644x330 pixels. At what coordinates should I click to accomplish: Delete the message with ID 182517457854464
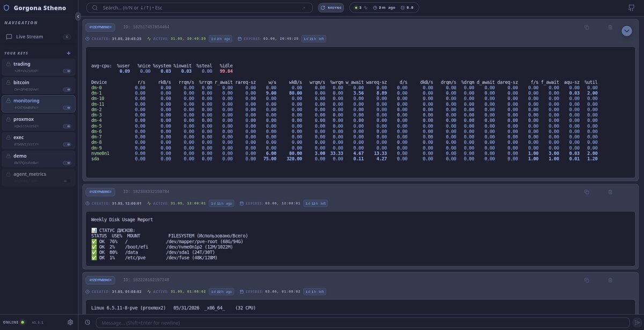pyautogui.click(x=610, y=27)
